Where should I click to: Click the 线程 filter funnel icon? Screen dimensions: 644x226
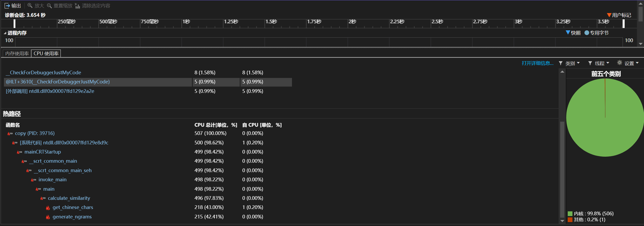590,63
